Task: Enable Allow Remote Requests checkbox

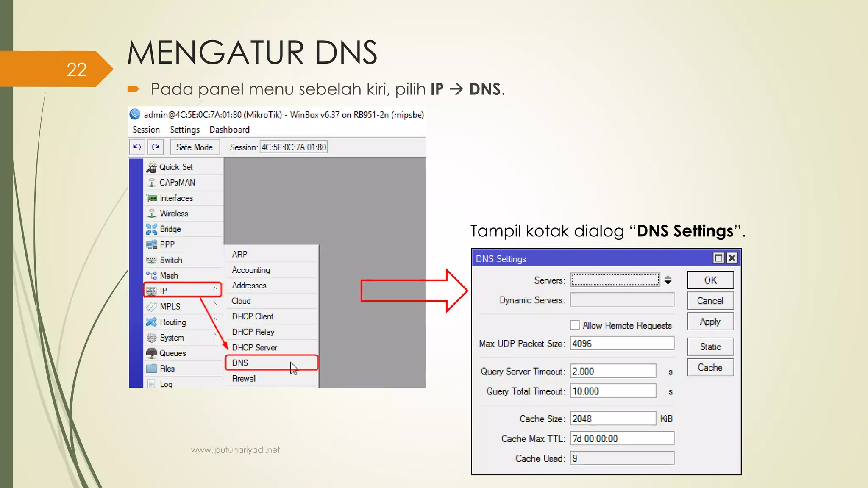Action: tap(575, 325)
